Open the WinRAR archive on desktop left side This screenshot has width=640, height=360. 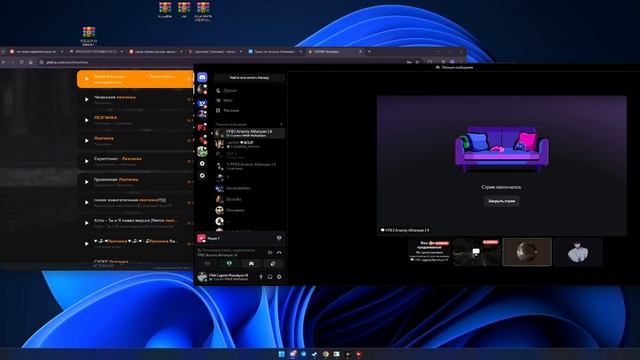(89, 36)
